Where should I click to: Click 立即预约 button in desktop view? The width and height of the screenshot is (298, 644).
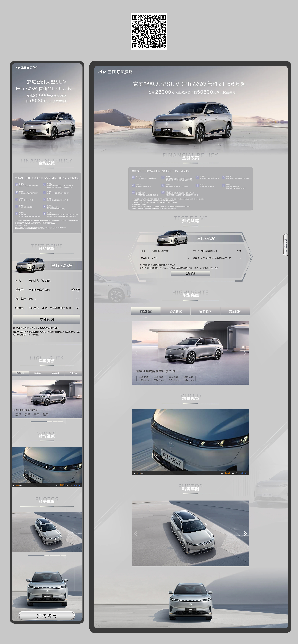[190, 274]
